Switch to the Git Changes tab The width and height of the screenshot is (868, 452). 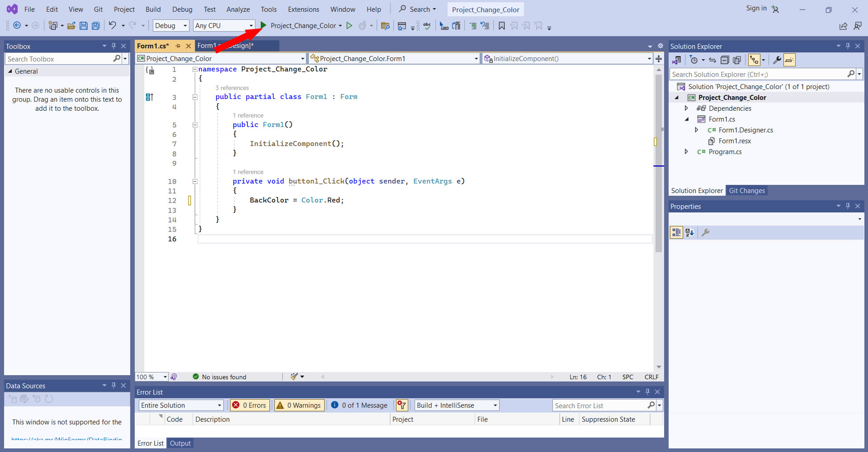click(x=746, y=191)
